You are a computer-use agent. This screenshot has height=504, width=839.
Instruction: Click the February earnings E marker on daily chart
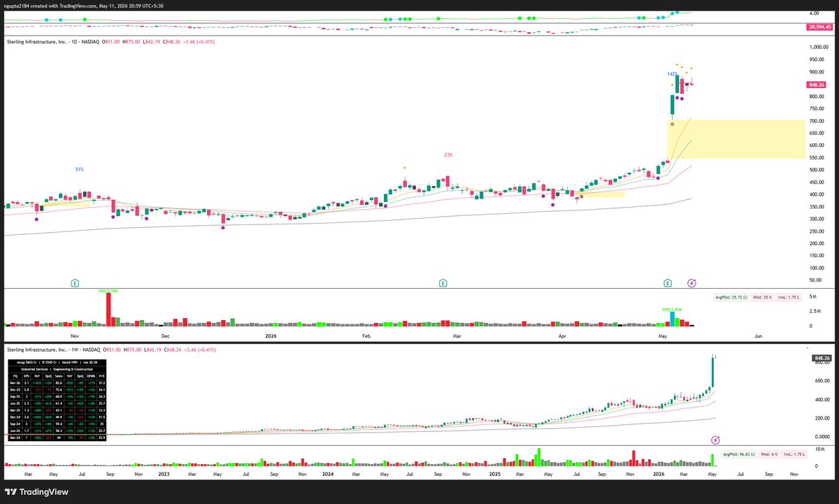pos(443,282)
